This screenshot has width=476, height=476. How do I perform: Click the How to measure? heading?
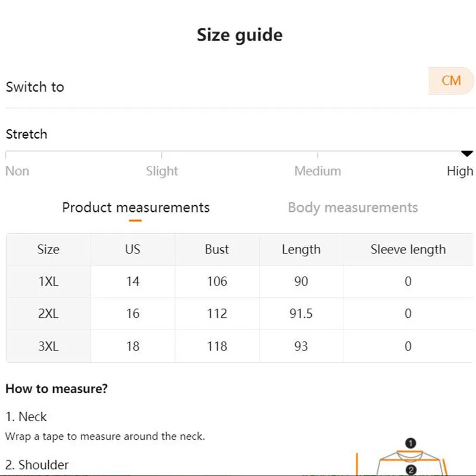[57, 389]
